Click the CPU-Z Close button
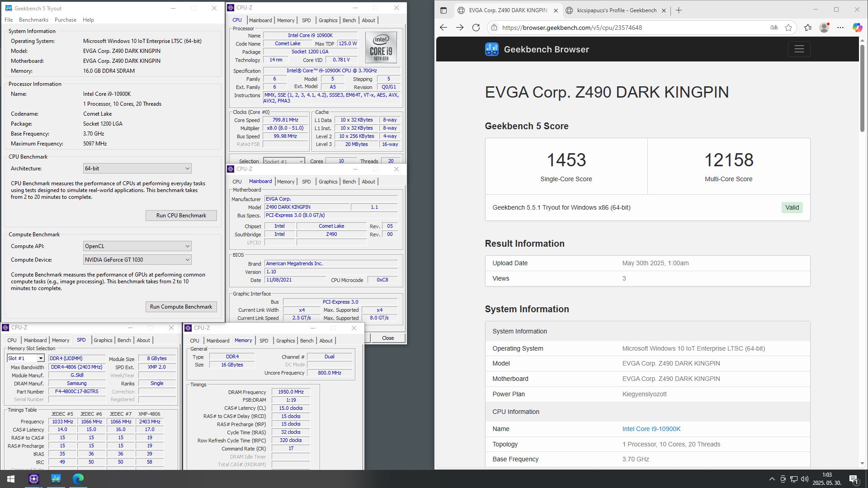This screenshot has height=488, width=868. (x=388, y=338)
